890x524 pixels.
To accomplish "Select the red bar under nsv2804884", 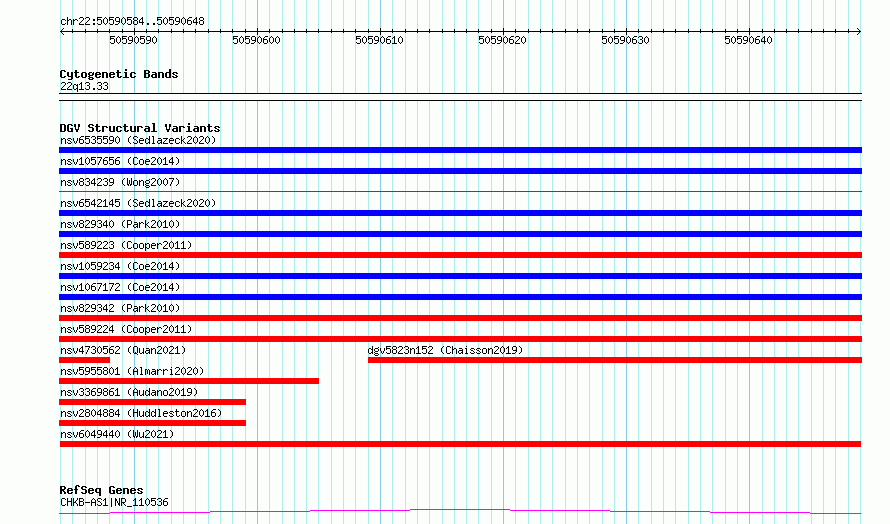I will coord(153,423).
